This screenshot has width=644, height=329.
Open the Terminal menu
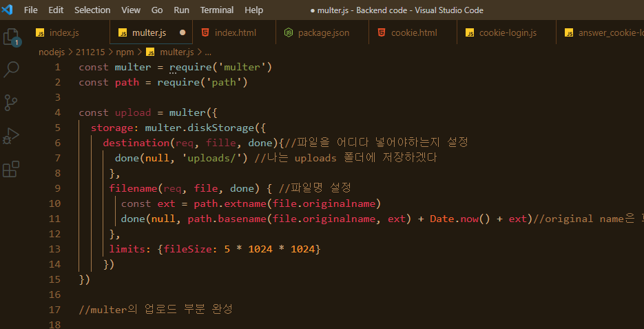(x=217, y=10)
